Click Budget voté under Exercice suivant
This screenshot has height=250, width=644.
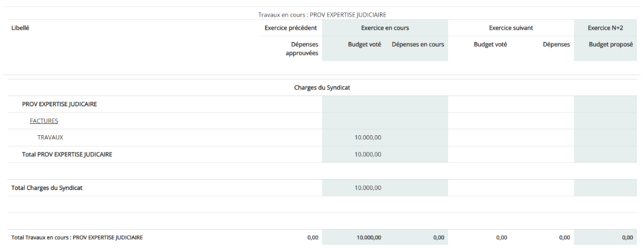490,45
